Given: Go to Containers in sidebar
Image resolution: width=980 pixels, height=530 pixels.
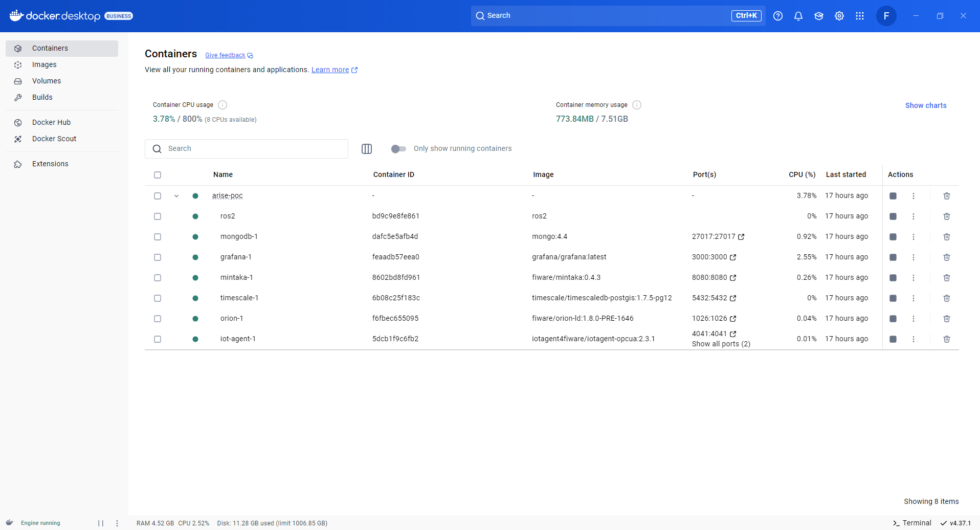Looking at the screenshot, I should click(x=62, y=49).
